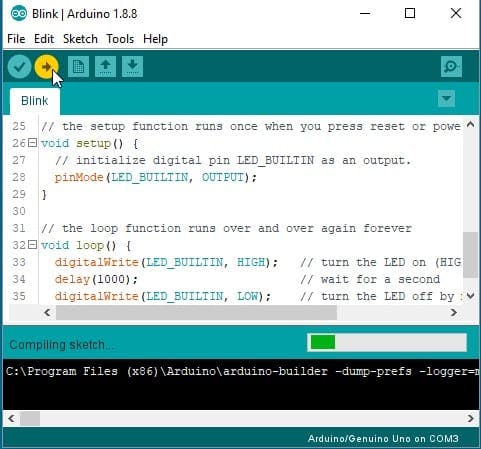Click the Arduino logo in title bar
This screenshot has height=449, width=481.
(18, 14)
